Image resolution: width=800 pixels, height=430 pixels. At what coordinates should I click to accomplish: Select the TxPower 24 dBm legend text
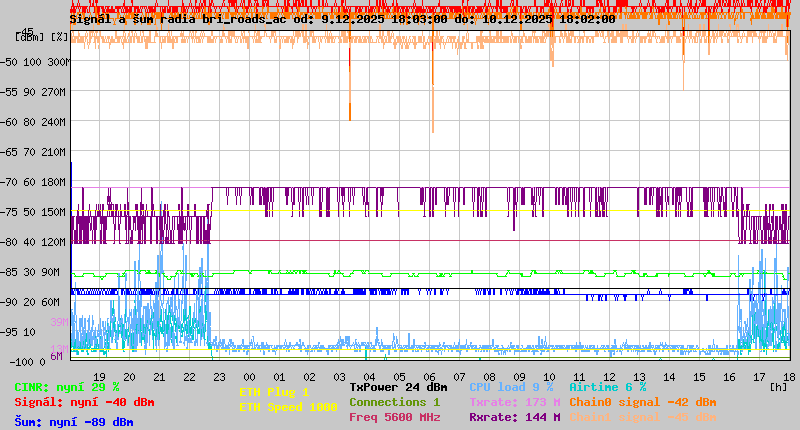point(398,387)
